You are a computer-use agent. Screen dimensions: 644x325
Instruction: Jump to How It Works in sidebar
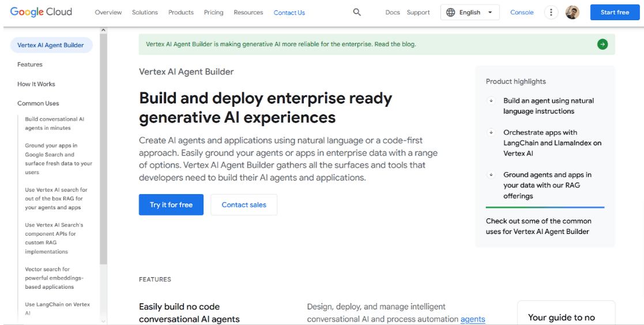[x=36, y=84]
